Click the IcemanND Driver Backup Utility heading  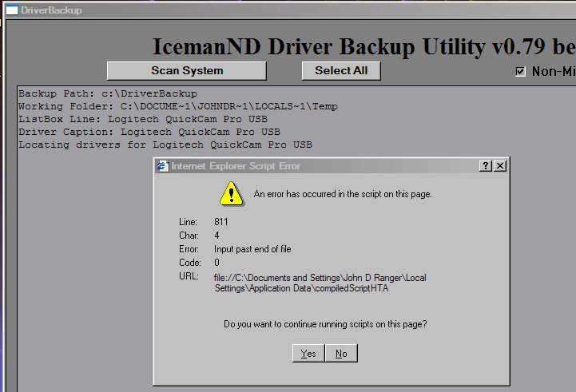pos(364,46)
